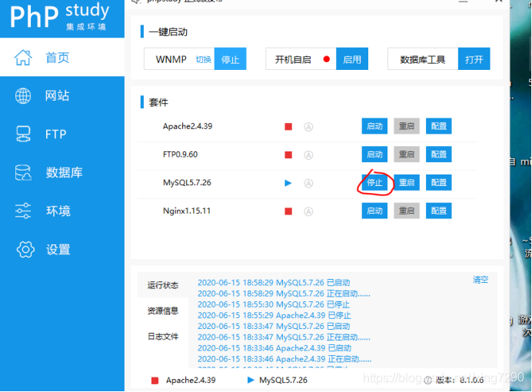The height and width of the screenshot is (392, 532).
Task: Toggle Nginx1.15.11 auto-start circled A icon
Action: [308, 211]
